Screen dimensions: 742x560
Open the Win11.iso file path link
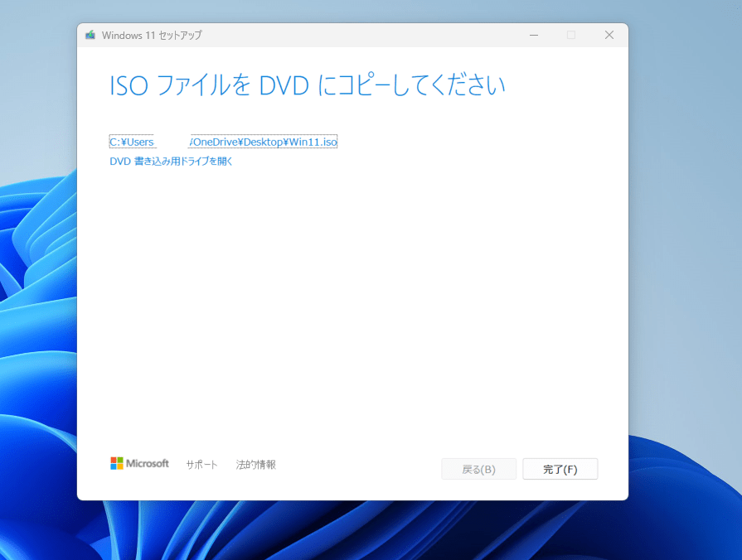223,142
